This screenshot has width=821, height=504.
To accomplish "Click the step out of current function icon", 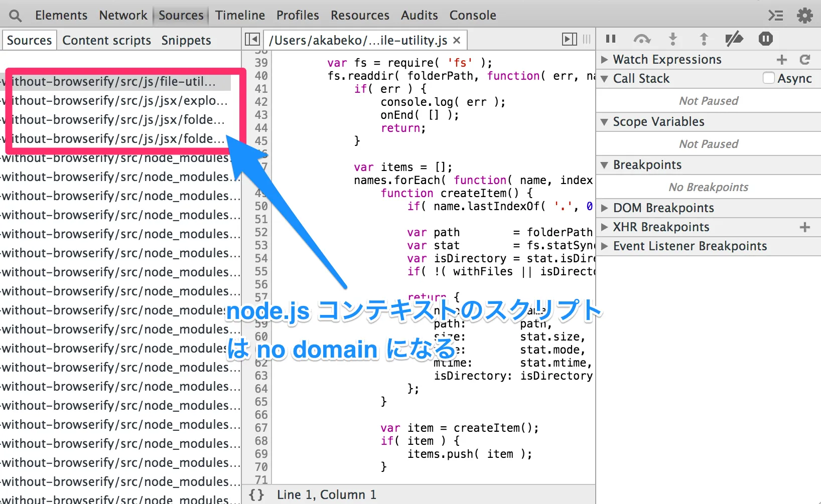I will click(x=704, y=39).
